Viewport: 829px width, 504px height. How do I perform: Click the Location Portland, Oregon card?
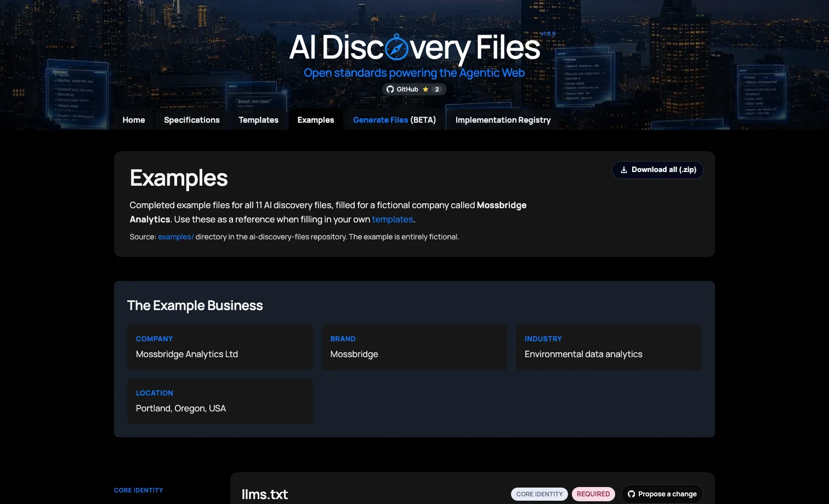[220, 401]
